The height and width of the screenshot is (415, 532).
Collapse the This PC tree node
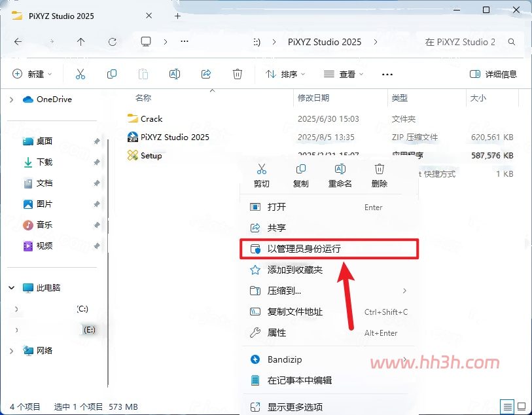12,288
